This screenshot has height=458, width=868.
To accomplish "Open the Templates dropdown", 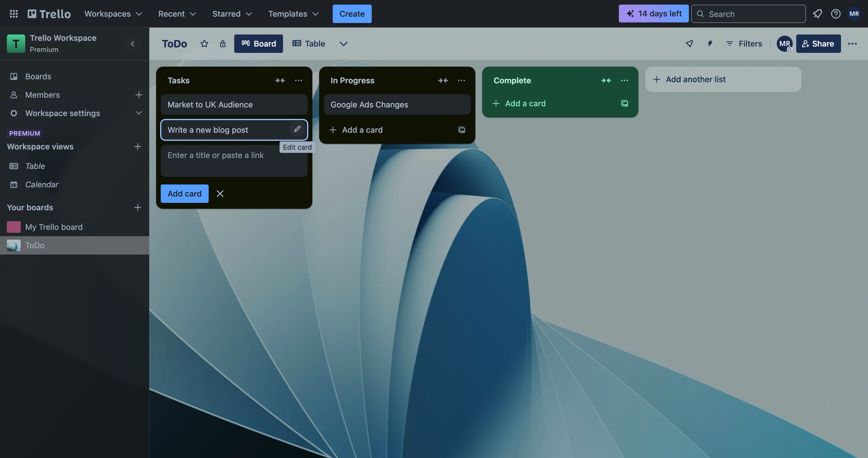I will pos(293,14).
